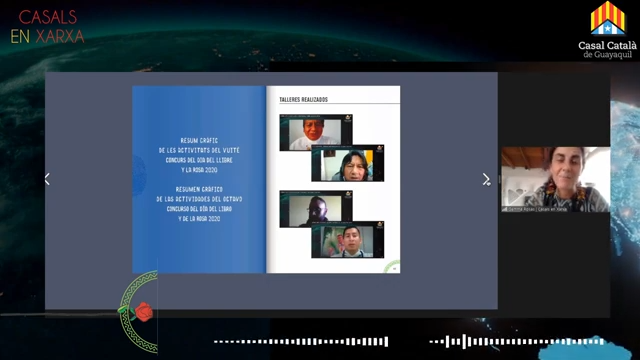This screenshot has width=640, height=360.
Task: Click the signal strength icon on speaker label
Action: [504, 209]
